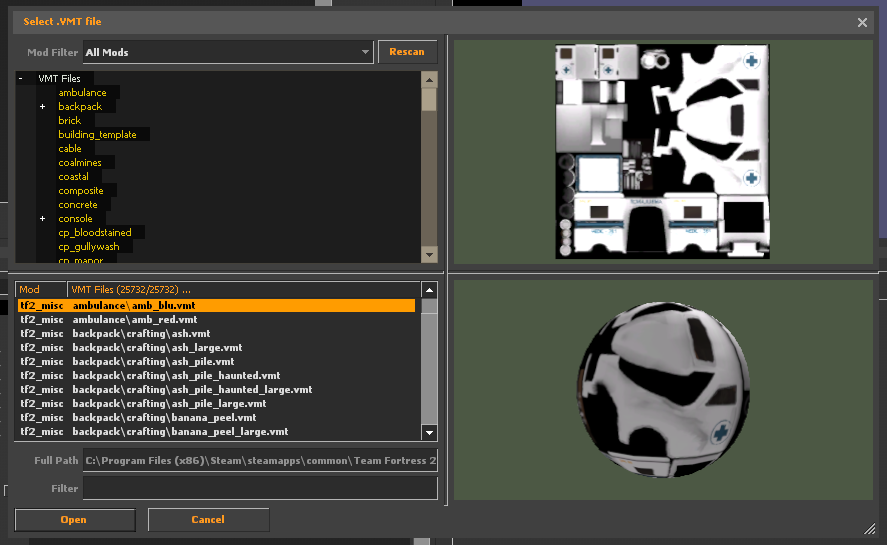
Task: Click the VMT Files column header
Action: [243, 290]
